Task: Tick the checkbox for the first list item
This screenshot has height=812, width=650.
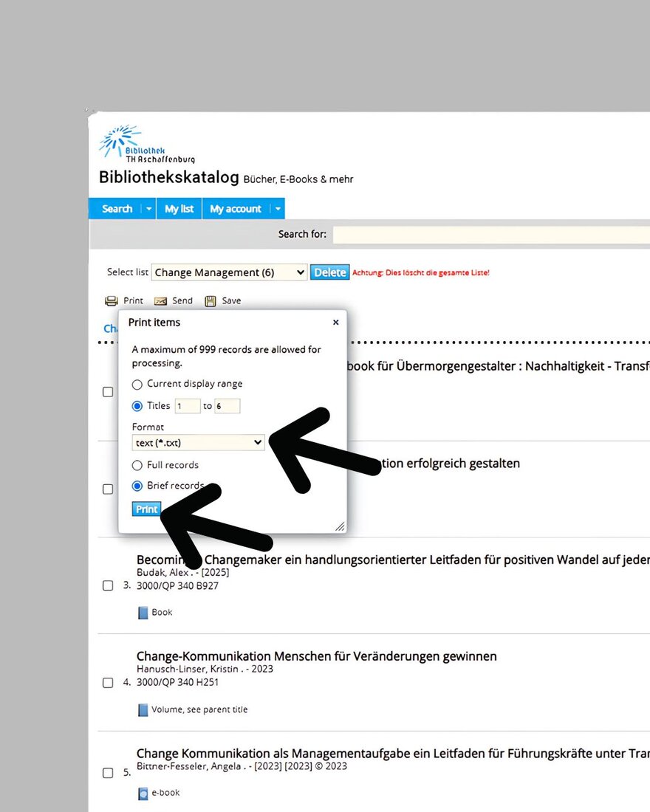Action: [108, 392]
